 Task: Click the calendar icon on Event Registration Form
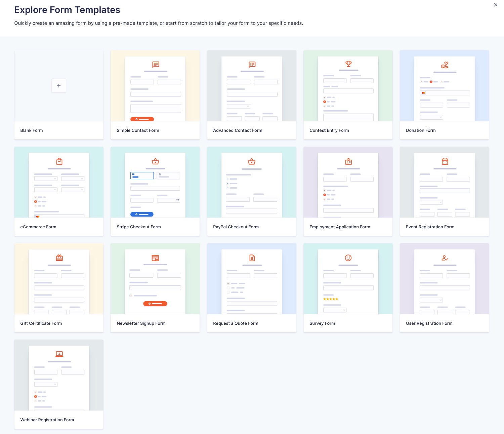pyautogui.click(x=445, y=161)
